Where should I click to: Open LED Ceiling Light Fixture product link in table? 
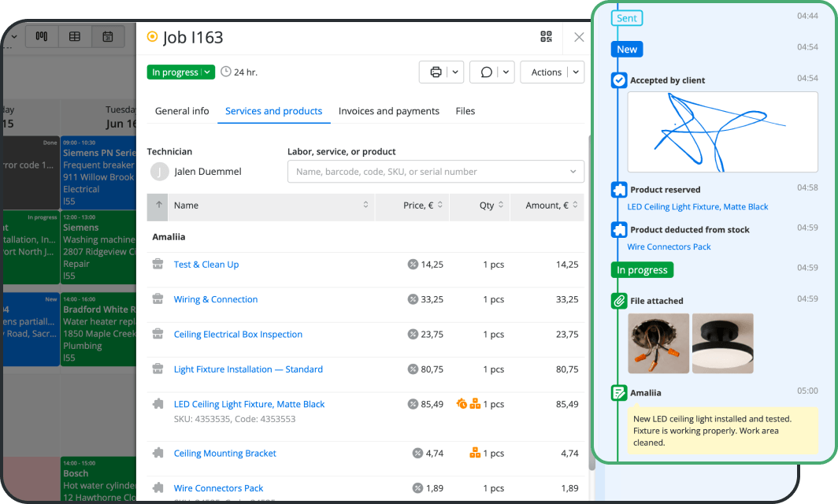point(249,404)
